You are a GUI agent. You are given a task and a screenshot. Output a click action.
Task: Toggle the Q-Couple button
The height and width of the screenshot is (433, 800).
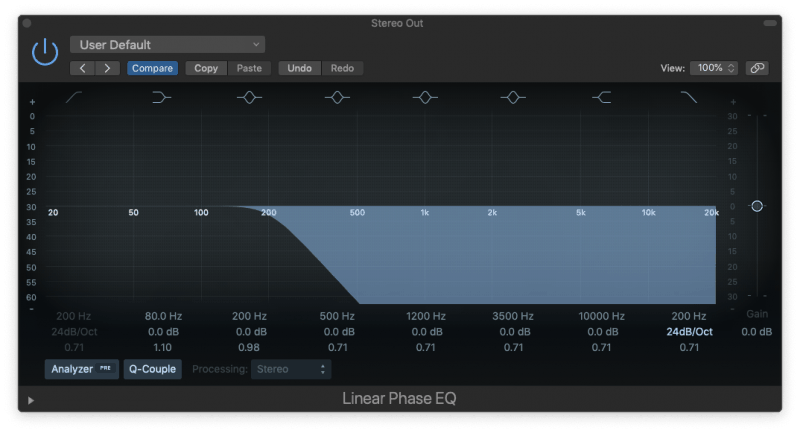point(153,369)
